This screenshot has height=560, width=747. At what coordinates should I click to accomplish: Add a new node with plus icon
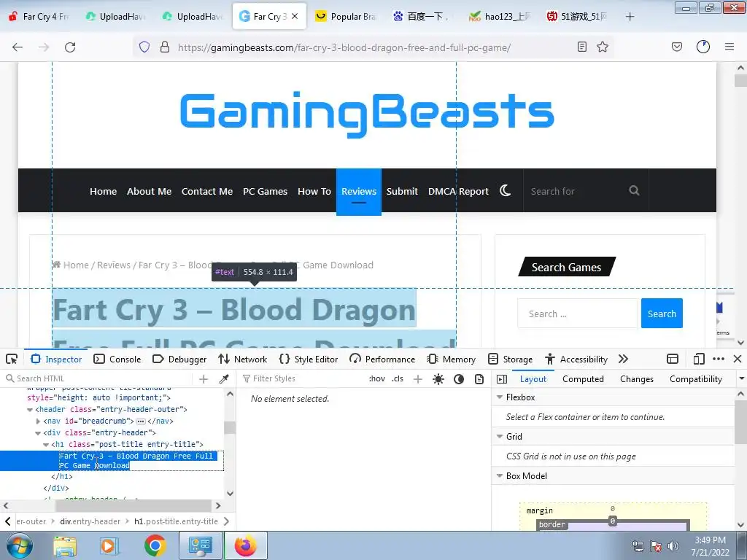[x=204, y=379]
